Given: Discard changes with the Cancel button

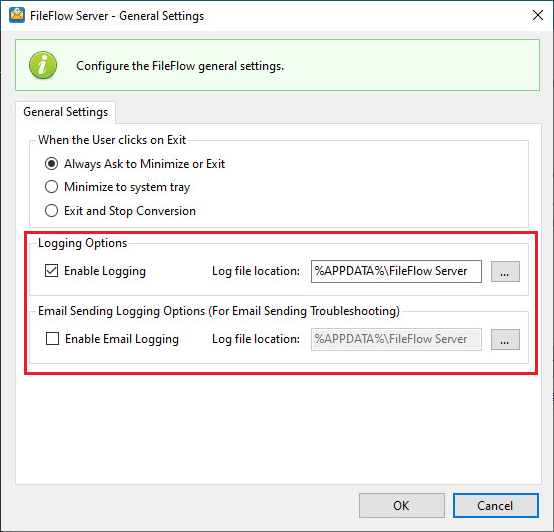Looking at the screenshot, I should tap(496, 506).
